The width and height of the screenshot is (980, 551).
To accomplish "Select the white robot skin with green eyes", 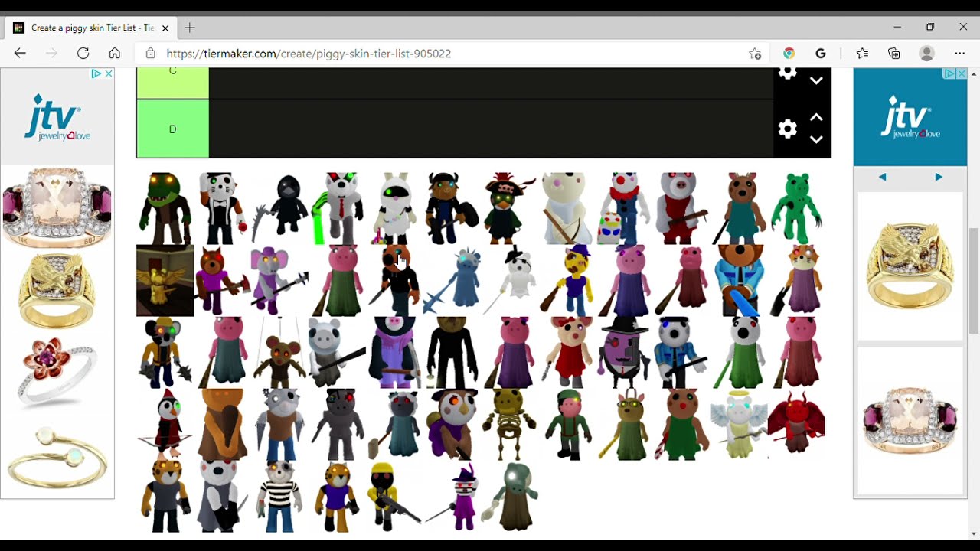I will [x=394, y=208].
